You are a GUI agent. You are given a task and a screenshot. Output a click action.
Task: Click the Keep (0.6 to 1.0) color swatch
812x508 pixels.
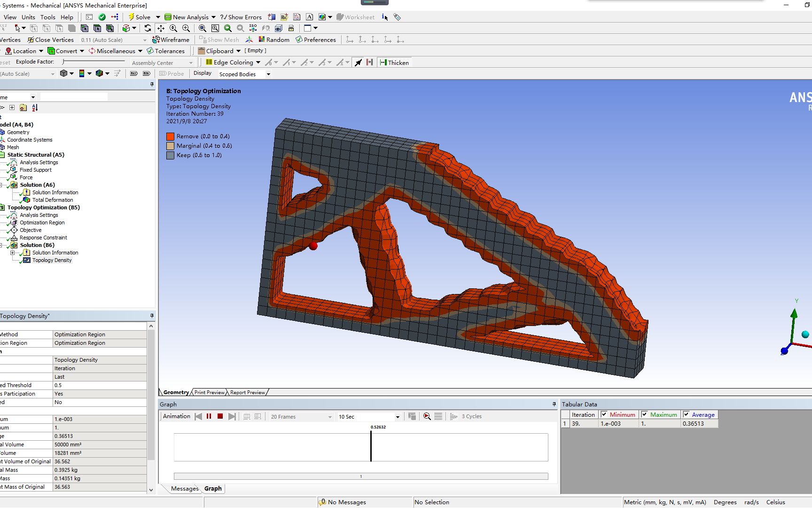pyautogui.click(x=170, y=155)
